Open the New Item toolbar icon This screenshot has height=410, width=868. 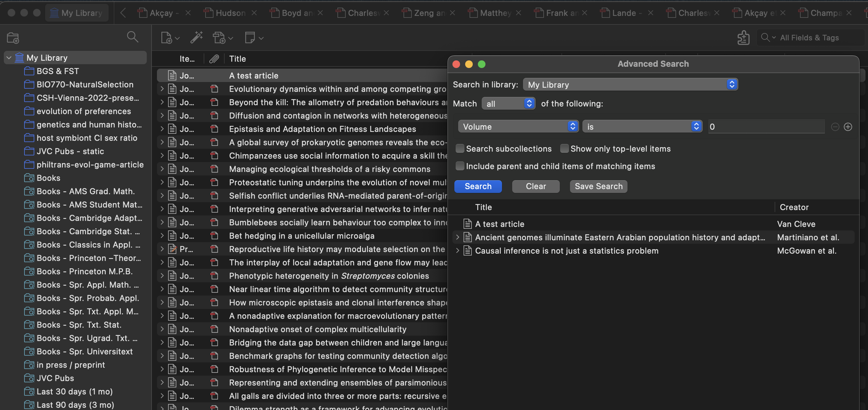[167, 38]
